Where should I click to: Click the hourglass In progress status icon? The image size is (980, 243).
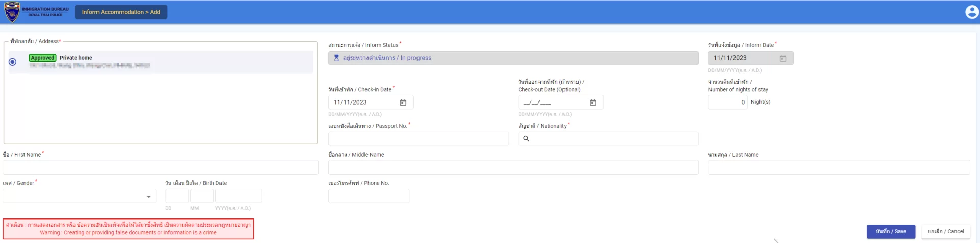[336, 58]
